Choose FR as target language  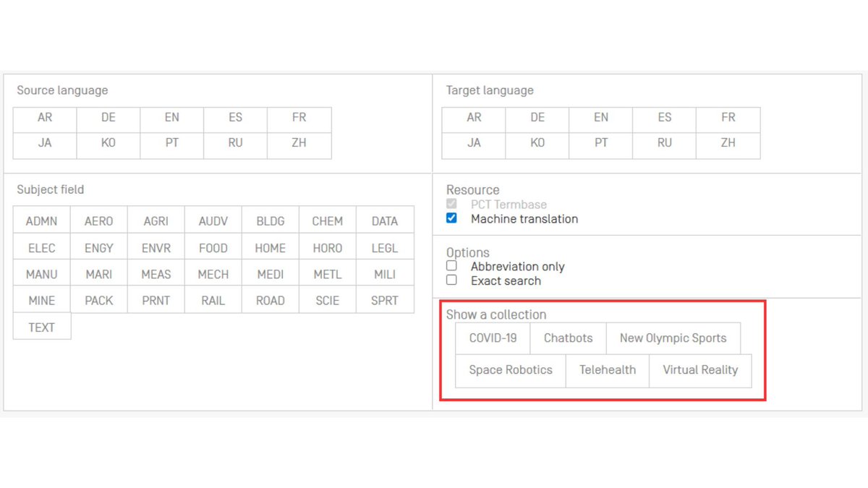pyautogui.click(x=728, y=120)
